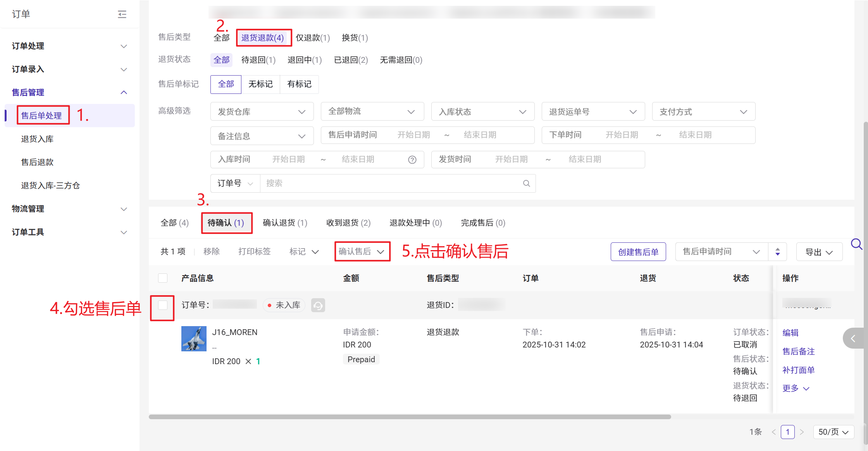Select the 退货退款(4) after-sales type
The width and height of the screenshot is (868, 451).
tap(263, 38)
